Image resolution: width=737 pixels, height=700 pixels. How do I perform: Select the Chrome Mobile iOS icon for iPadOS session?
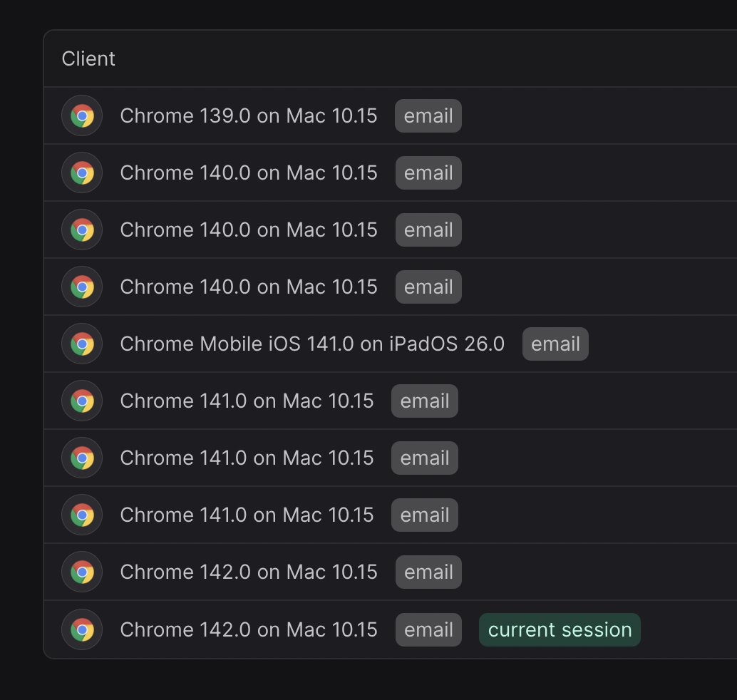point(81,344)
